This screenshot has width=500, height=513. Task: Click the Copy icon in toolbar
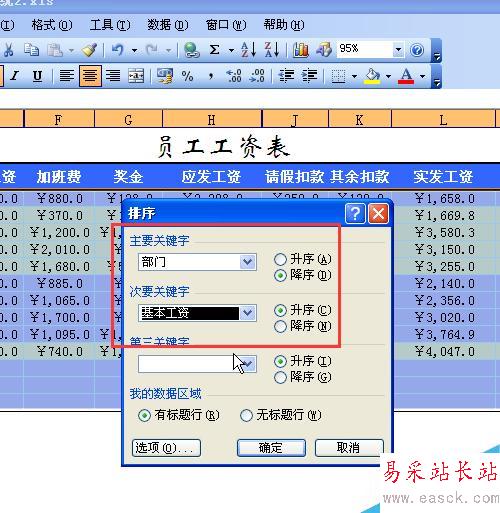tap(32, 50)
